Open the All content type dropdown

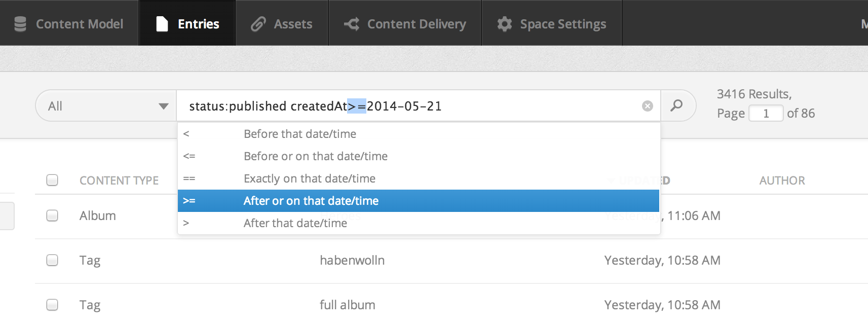(106, 106)
